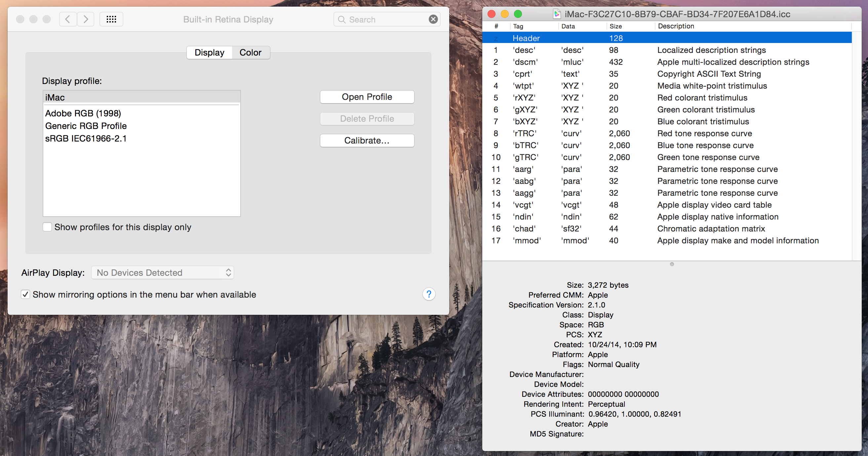This screenshot has height=456, width=868.
Task: Select the Display tab
Action: coord(209,52)
